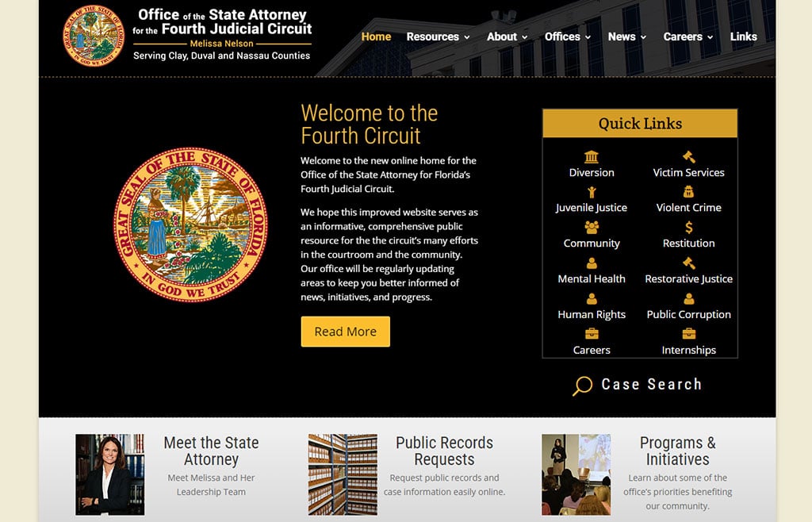Click the Internships briefcase icon
The image size is (812, 522).
(x=689, y=334)
